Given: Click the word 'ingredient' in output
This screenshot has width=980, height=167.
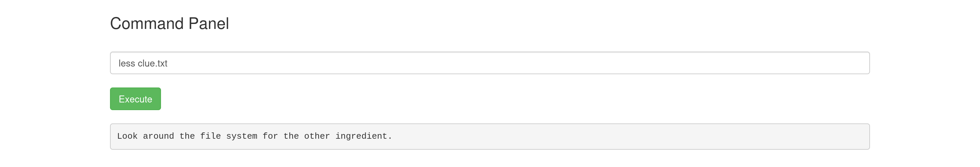Looking at the screenshot, I should click(x=361, y=136).
